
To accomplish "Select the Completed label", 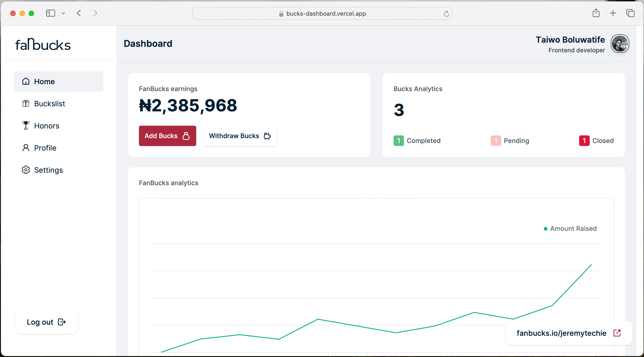I will [x=424, y=141].
